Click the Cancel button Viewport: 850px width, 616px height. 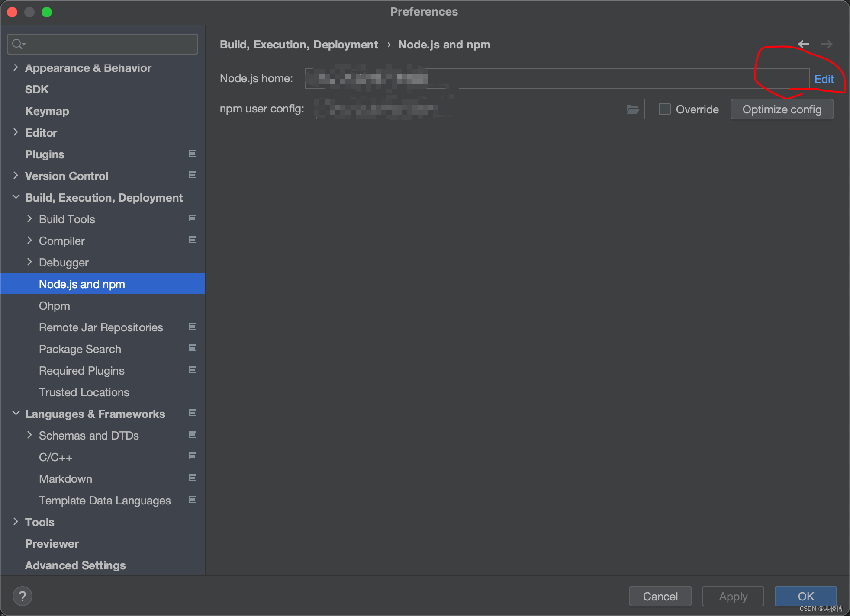coord(660,597)
